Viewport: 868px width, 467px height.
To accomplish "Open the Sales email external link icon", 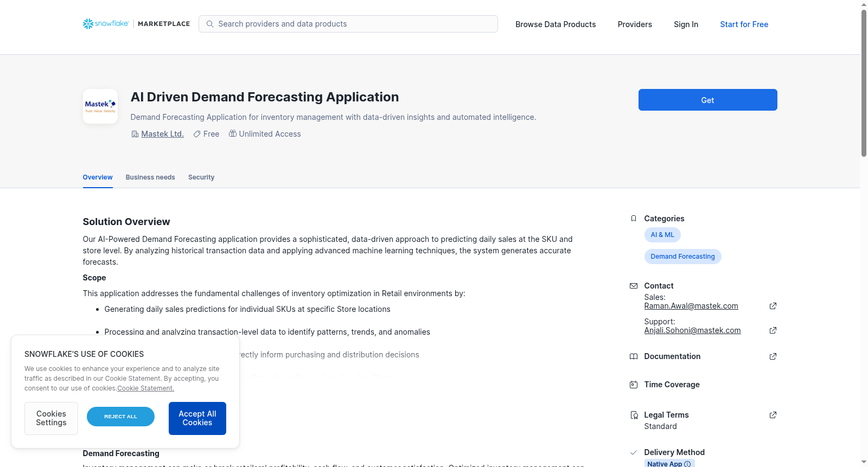I will point(773,306).
